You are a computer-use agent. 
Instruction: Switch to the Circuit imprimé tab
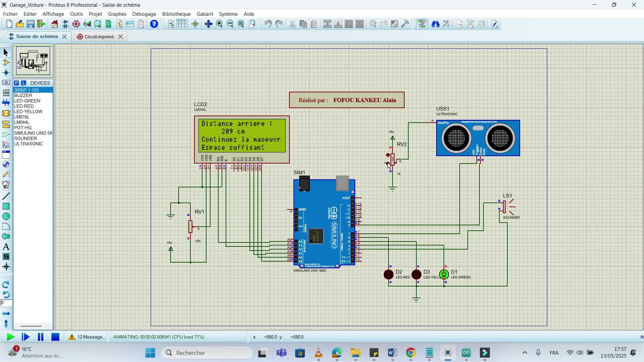point(99,37)
